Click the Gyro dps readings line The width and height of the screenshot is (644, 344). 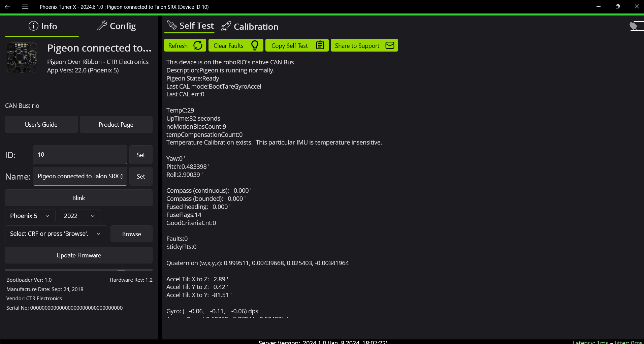(212, 311)
